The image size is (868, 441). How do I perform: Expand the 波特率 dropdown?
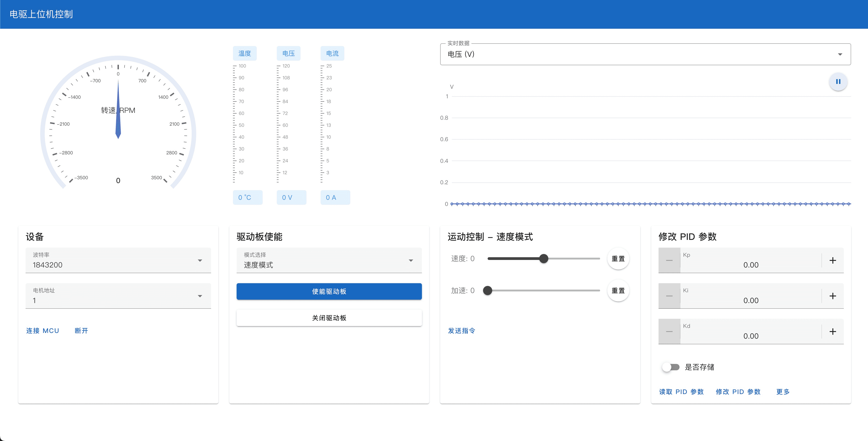pyautogui.click(x=200, y=260)
